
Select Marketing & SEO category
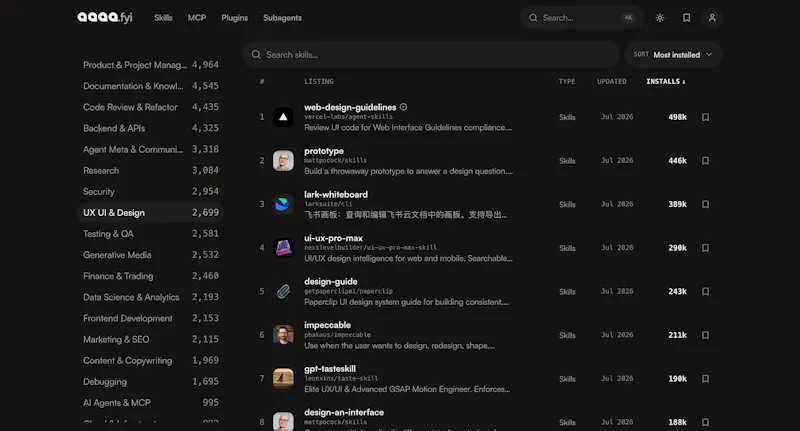pos(151,339)
